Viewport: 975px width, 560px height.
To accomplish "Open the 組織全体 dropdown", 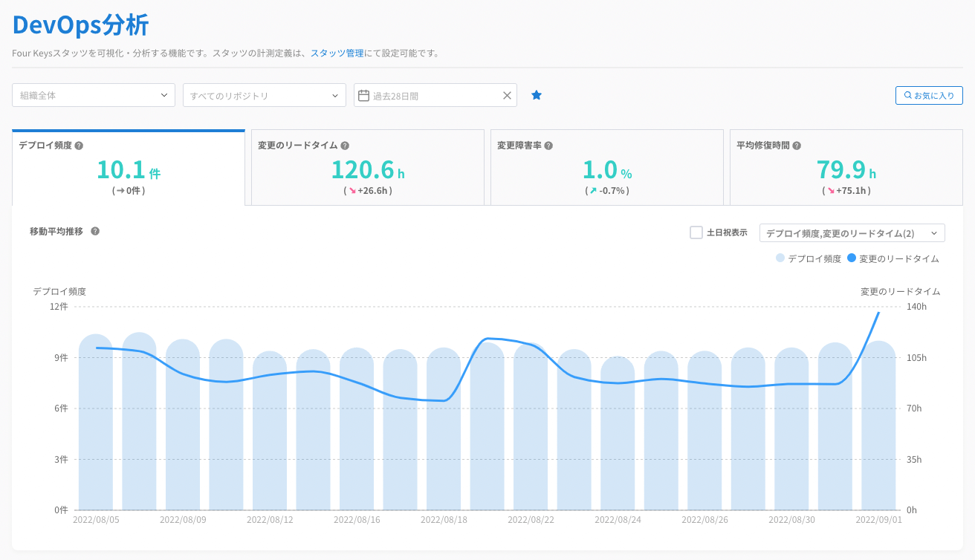I will tap(94, 95).
